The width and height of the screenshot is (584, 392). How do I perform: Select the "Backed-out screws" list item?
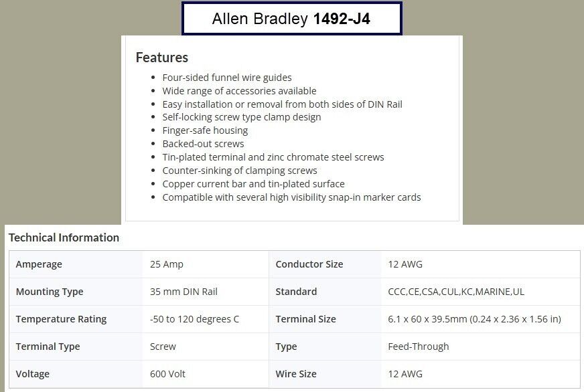click(x=203, y=144)
